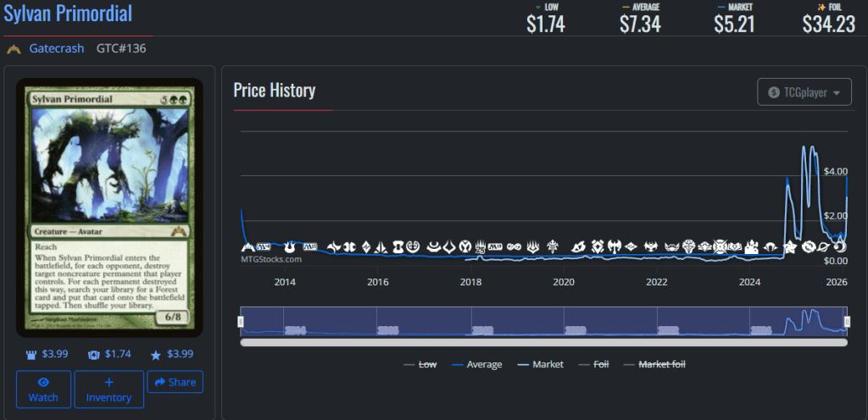868x420 pixels.
Task: Click the Gatecrash set symbol icon
Action: click(14, 48)
